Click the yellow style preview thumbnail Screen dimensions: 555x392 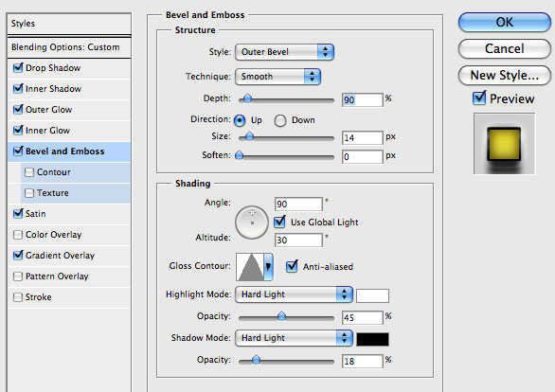click(505, 144)
